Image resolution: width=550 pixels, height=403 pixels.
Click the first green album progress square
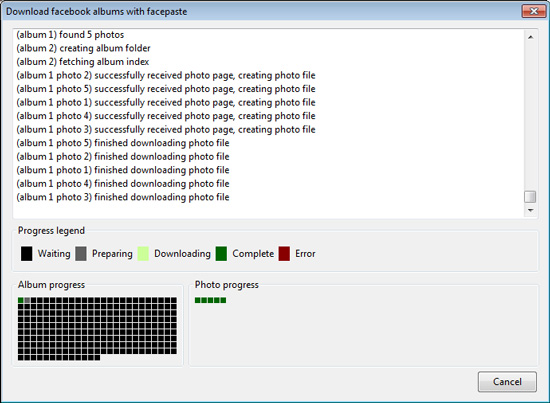(x=21, y=300)
